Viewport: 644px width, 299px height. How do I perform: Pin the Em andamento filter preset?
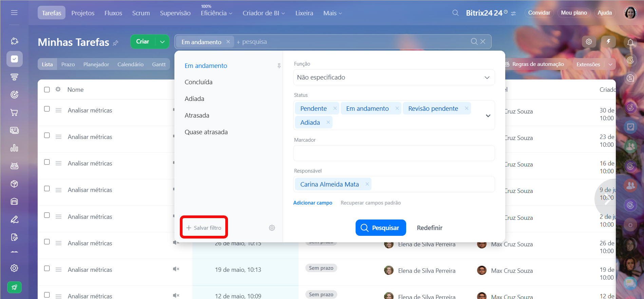pos(279,66)
